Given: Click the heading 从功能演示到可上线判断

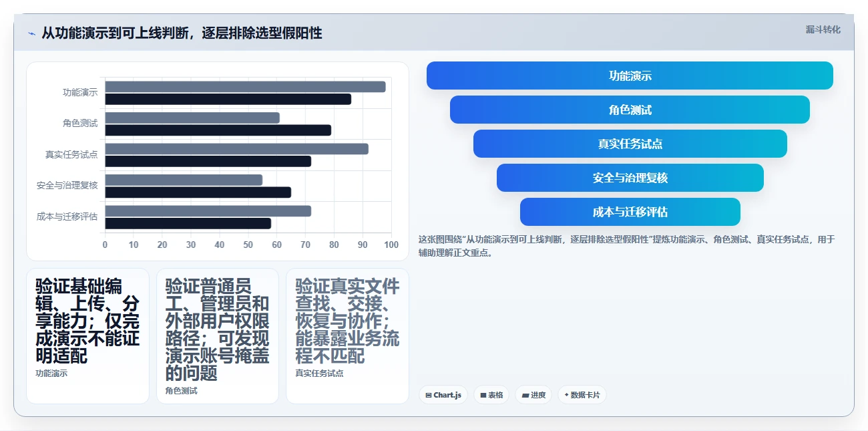Looking at the screenshot, I should tap(182, 33).
